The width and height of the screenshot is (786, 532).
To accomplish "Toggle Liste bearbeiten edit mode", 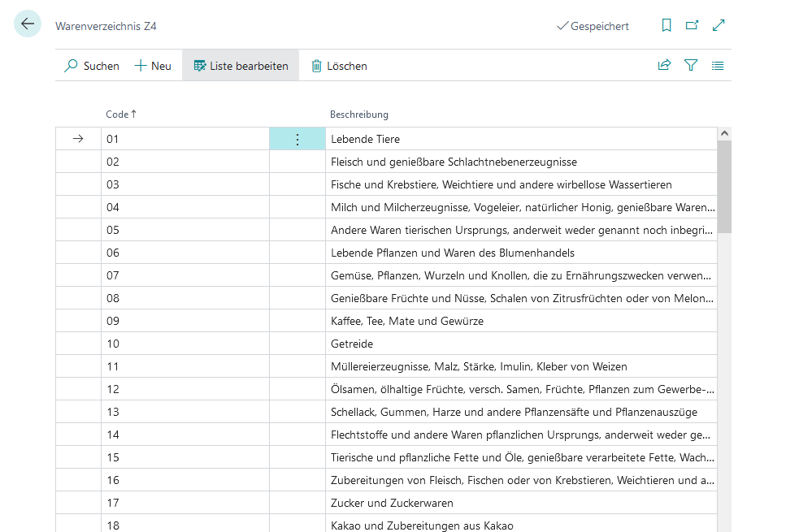I will 241,66.
